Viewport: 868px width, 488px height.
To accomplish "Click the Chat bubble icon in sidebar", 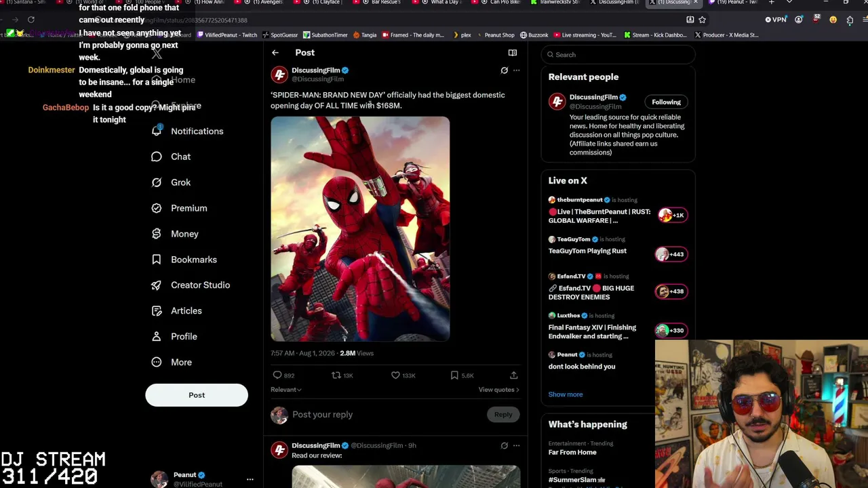I will click(157, 157).
